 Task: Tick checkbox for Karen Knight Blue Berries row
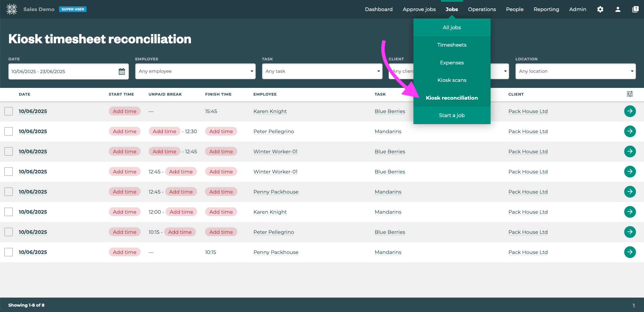[x=9, y=111]
